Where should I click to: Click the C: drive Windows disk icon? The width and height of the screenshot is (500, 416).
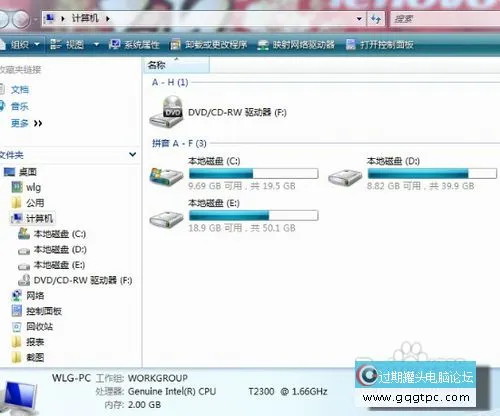[166, 176]
